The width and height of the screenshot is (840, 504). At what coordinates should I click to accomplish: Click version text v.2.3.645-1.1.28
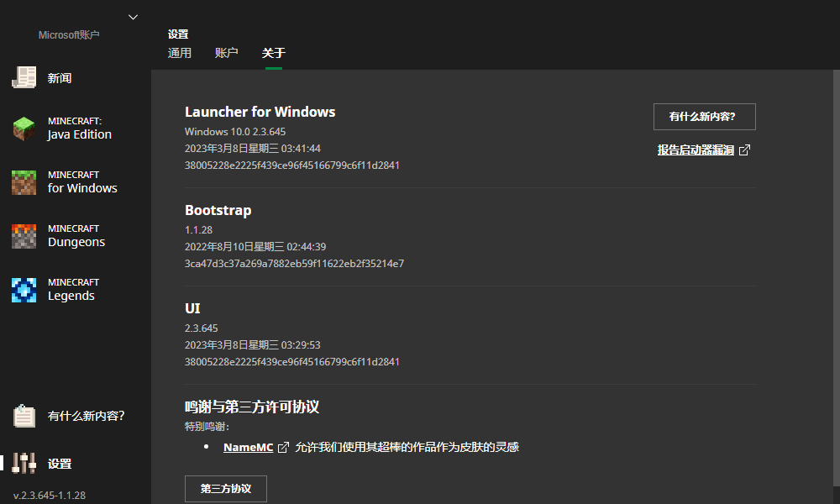tap(50, 496)
